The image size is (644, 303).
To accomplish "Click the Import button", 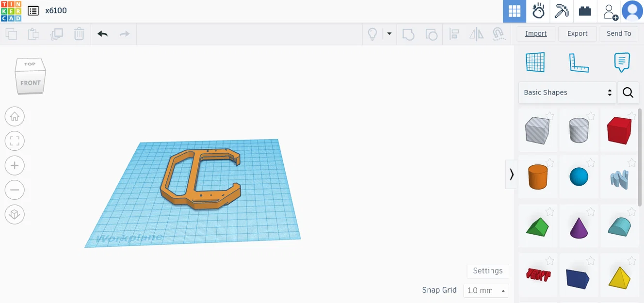I will click(536, 33).
